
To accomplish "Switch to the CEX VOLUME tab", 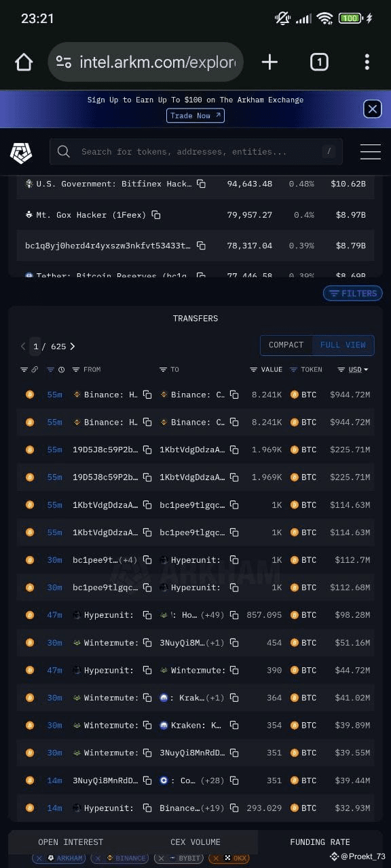I will coord(195,842).
